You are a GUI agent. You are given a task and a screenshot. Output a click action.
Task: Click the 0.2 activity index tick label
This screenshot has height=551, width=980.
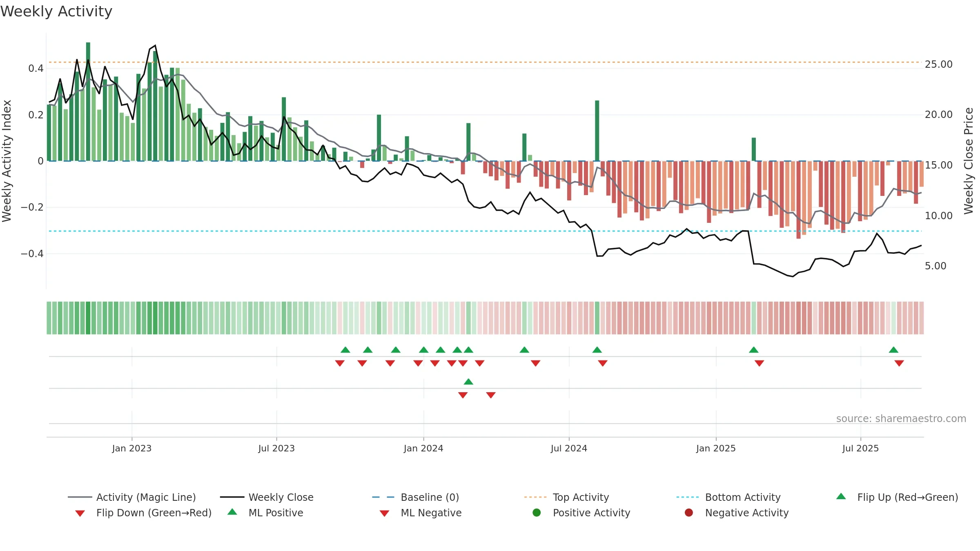36,115
